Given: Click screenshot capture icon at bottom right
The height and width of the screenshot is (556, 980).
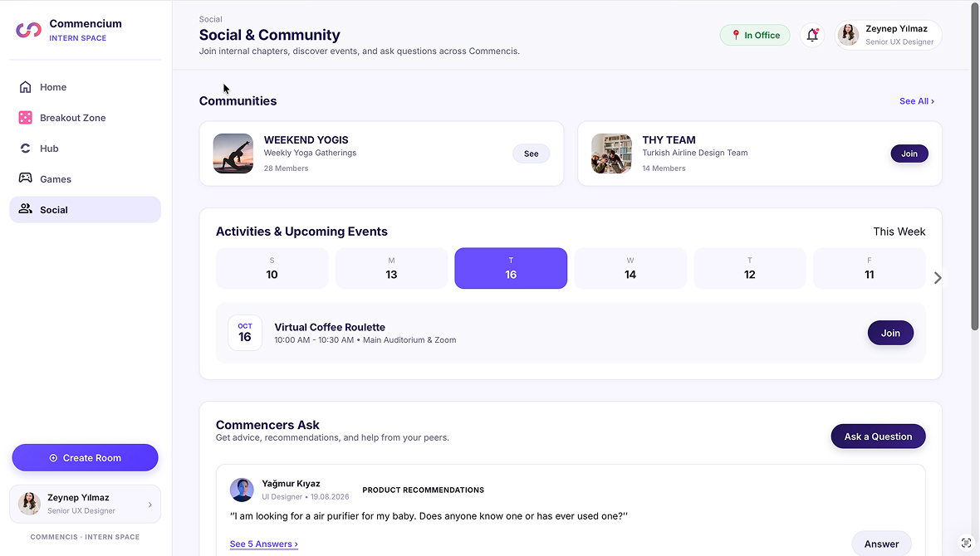Looking at the screenshot, I should pyautogui.click(x=966, y=543).
